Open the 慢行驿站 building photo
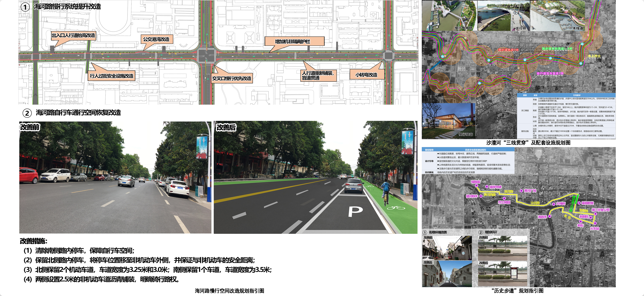Viewport: 644px width, 296px height. pos(449,121)
